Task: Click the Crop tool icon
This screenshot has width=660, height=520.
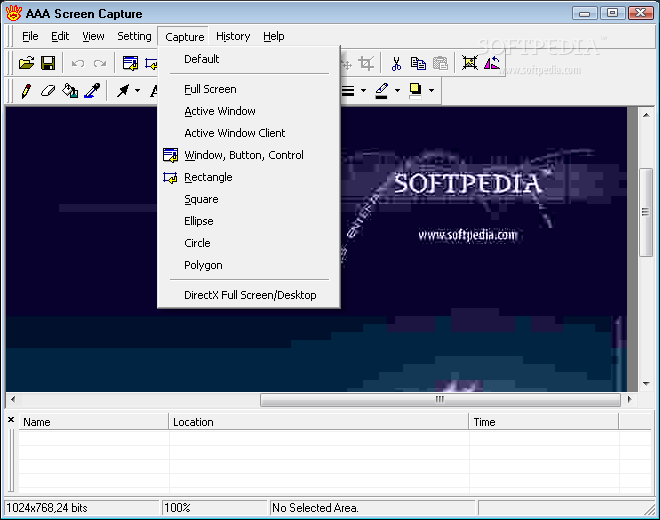Action: (x=366, y=64)
